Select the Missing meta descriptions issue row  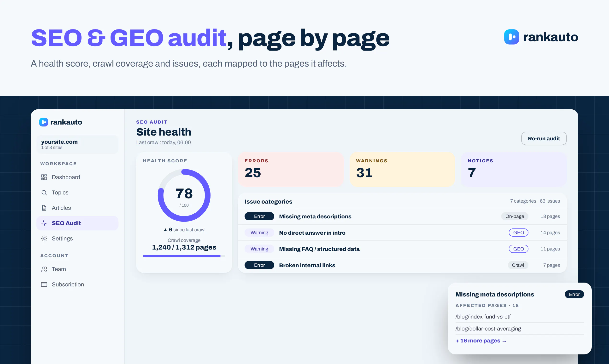coord(402,216)
